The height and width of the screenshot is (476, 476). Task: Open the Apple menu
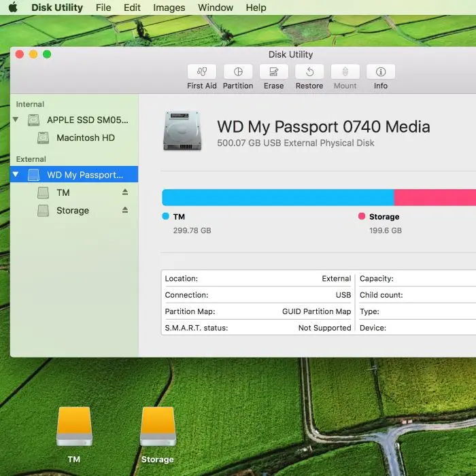(13, 7)
